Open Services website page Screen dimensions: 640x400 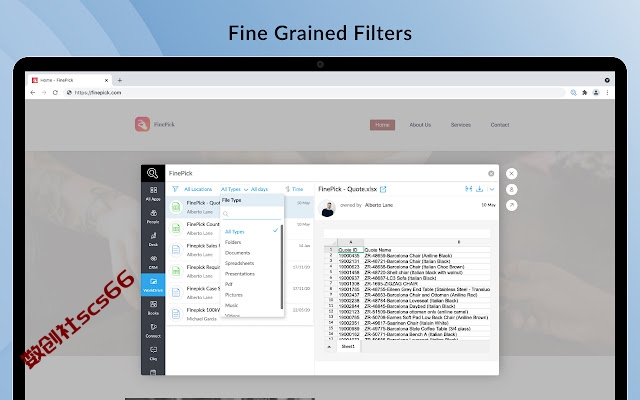[x=461, y=125]
